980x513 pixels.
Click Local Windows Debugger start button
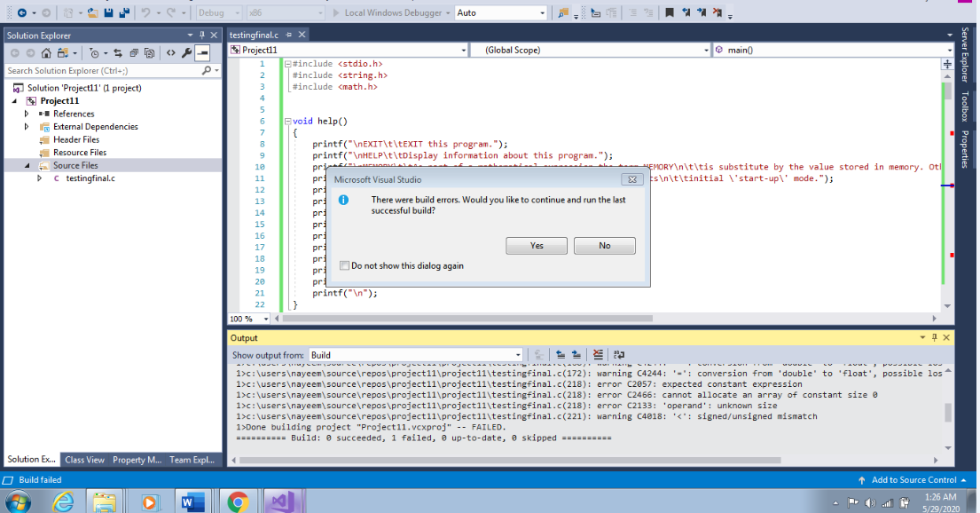(387, 12)
